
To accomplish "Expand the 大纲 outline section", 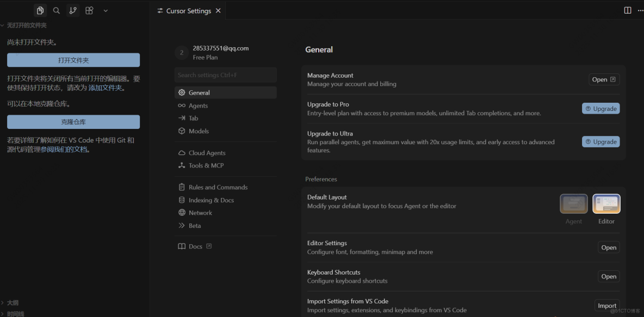I will [12, 303].
